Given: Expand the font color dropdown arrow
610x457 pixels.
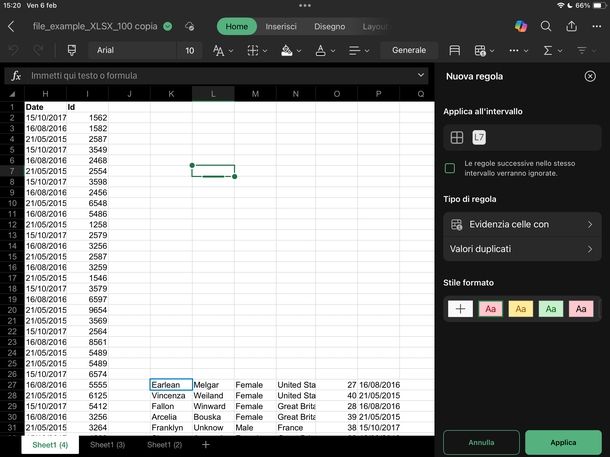Looking at the screenshot, I should 333,51.
